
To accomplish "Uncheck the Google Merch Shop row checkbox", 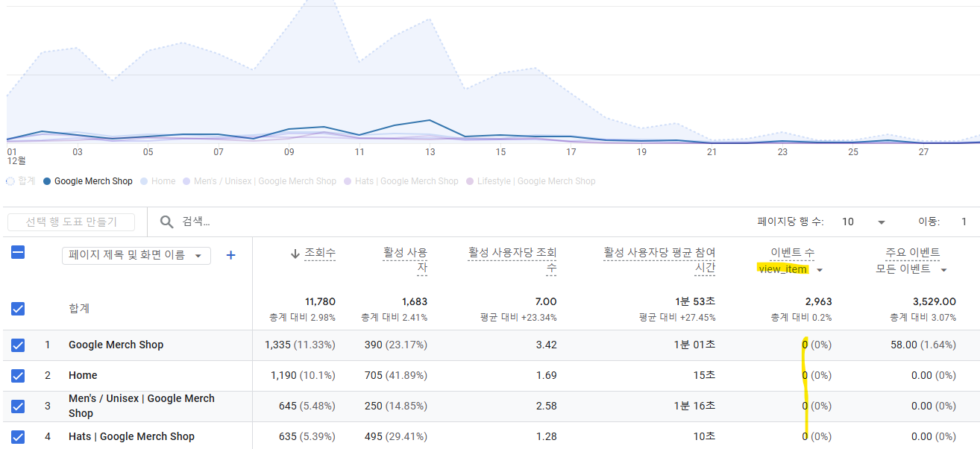I will coord(18,345).
